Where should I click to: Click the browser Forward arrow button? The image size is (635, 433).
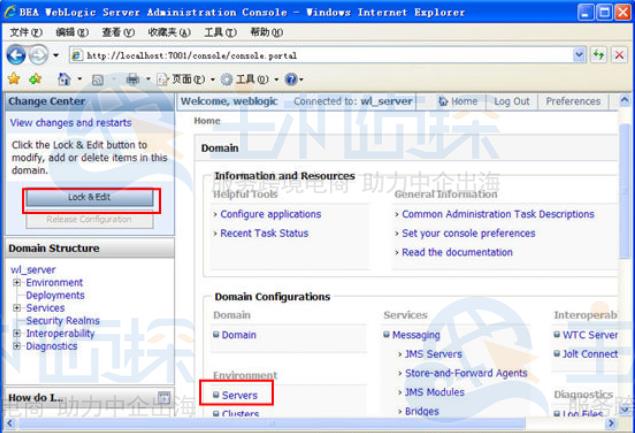pos(38,55)
